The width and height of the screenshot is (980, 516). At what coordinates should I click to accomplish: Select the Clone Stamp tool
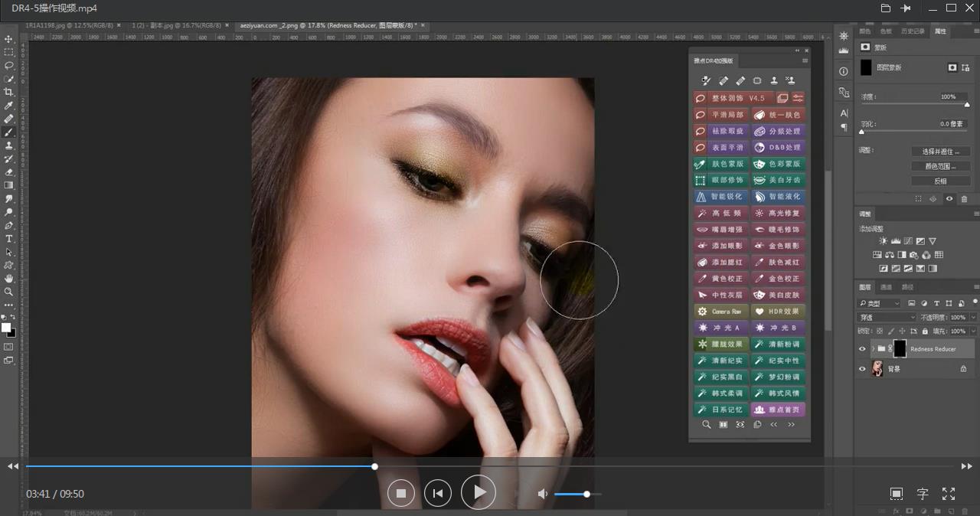[x=9, y=145]
